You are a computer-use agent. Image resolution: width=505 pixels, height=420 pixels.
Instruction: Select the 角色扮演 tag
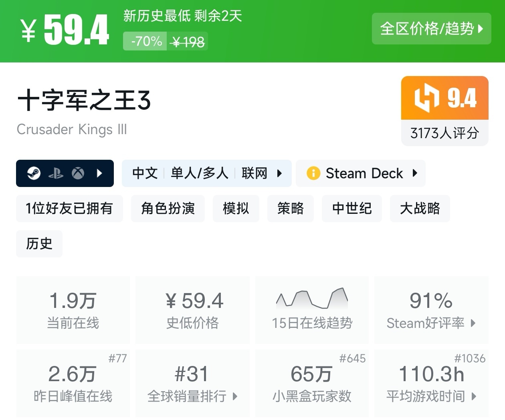[x=168, y=209]
